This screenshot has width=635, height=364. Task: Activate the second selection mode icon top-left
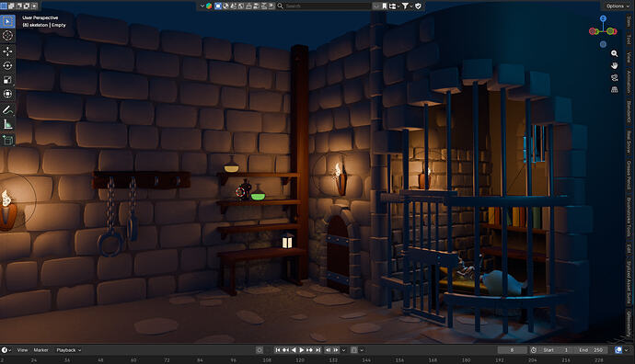pos(11,6)
